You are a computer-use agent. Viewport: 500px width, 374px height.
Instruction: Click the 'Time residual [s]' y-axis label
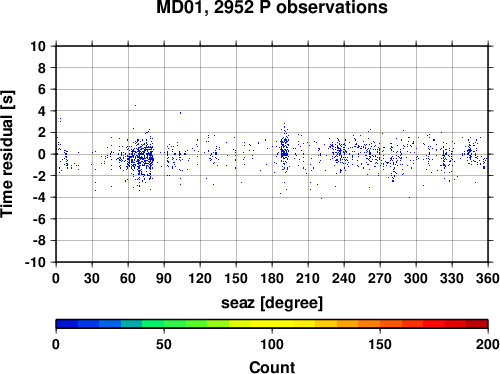click(8, 154)
